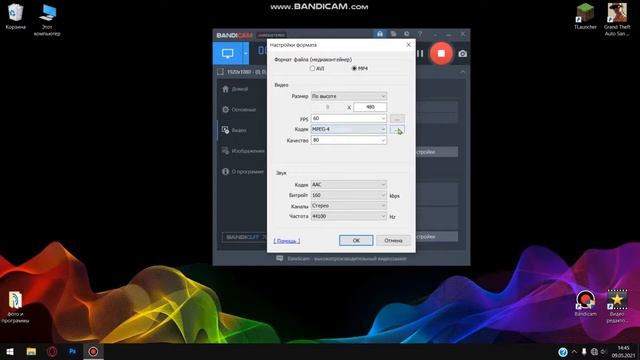Open the Битрейт 160 dropdown
Viewport: 640px width, 360px height.
point(349,195)
